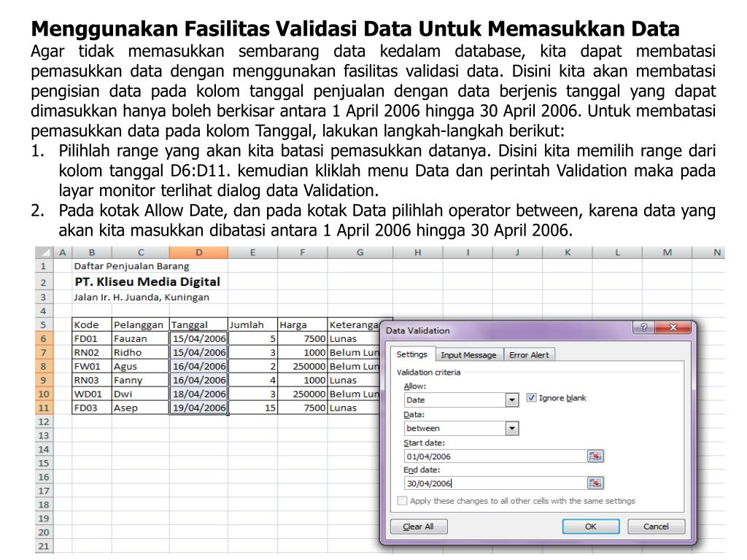Open the Data dropdown showing between
This screenshot has height=560, width=747.
(511, 428)
